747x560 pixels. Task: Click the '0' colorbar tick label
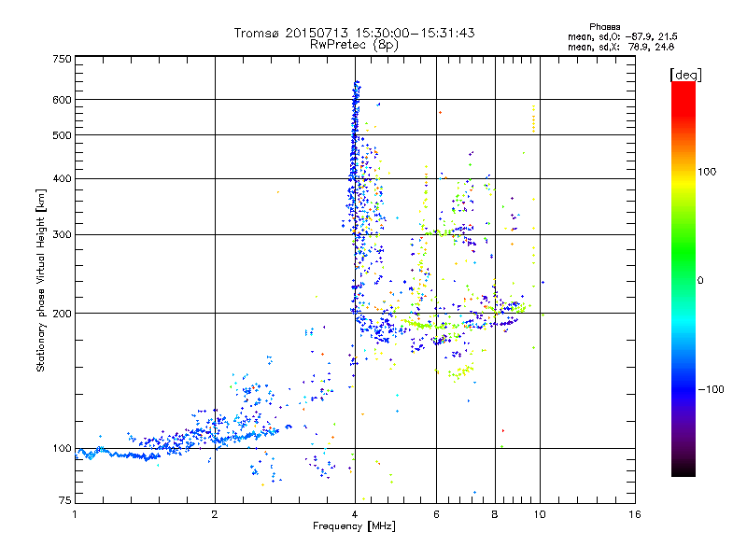coord(700,281)
